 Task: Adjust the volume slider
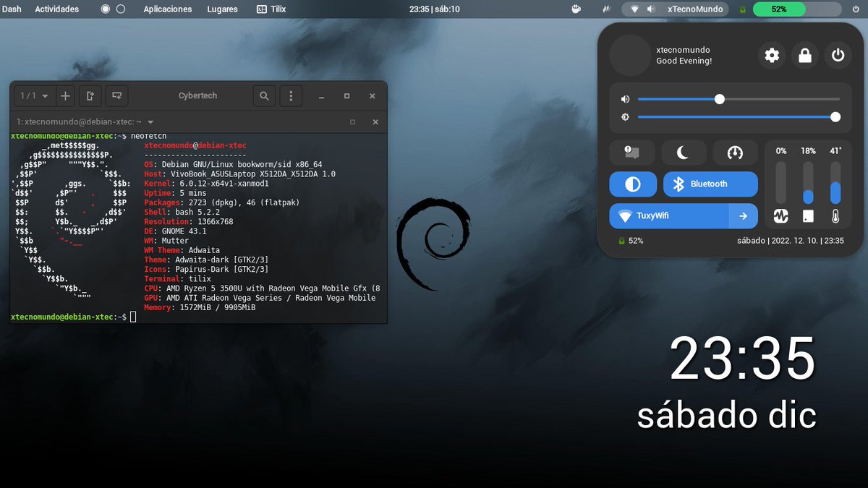[719, 99]
